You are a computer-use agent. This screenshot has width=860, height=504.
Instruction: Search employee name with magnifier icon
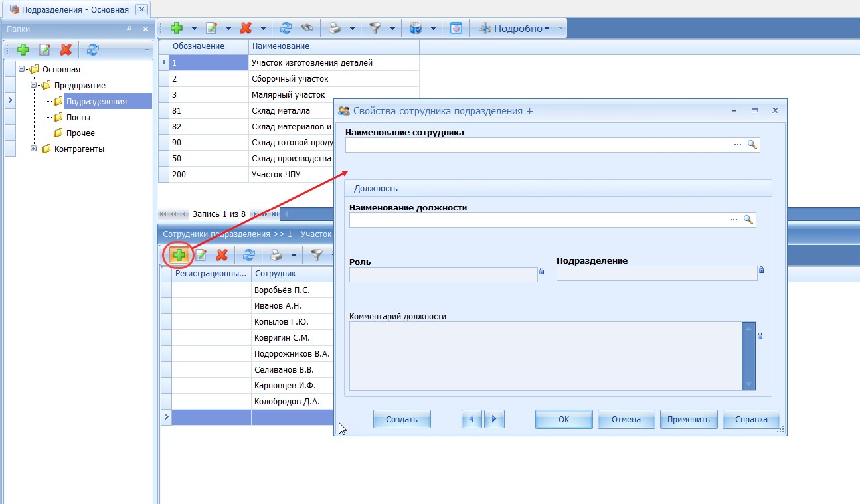tap(752, 145)
